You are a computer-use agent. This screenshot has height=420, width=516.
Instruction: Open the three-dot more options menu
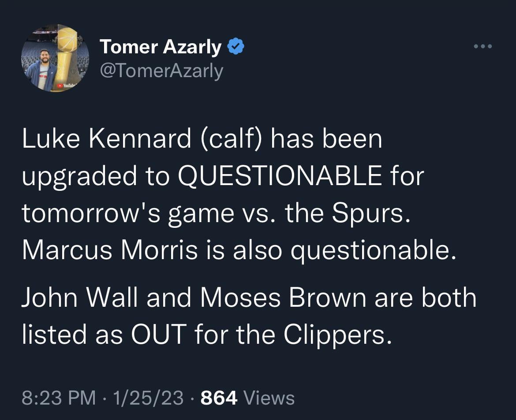tap(482, 46)
